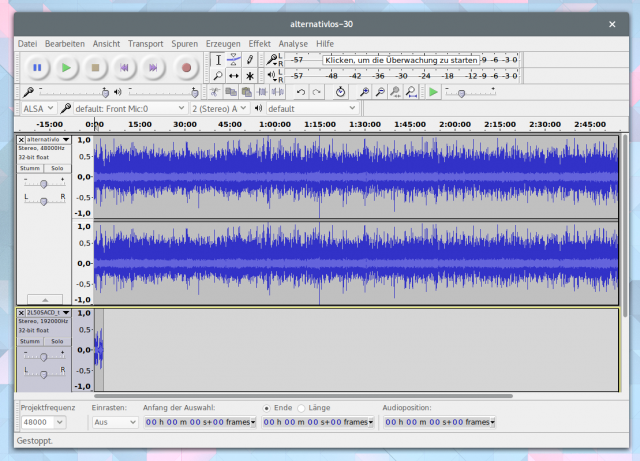Viewport: 640px width, 461px height.
Task: Click the Silence audio icon
Action: [x=278, y=92]
